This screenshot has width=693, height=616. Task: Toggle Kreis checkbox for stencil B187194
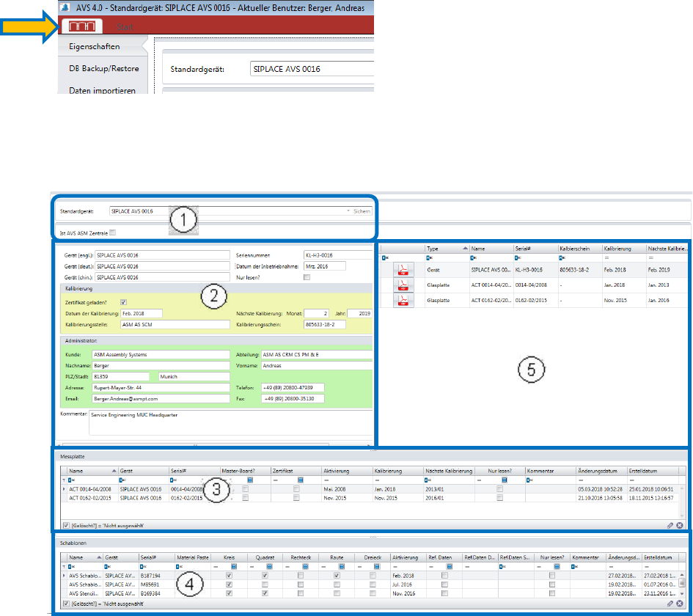click(x=229, y=576)
